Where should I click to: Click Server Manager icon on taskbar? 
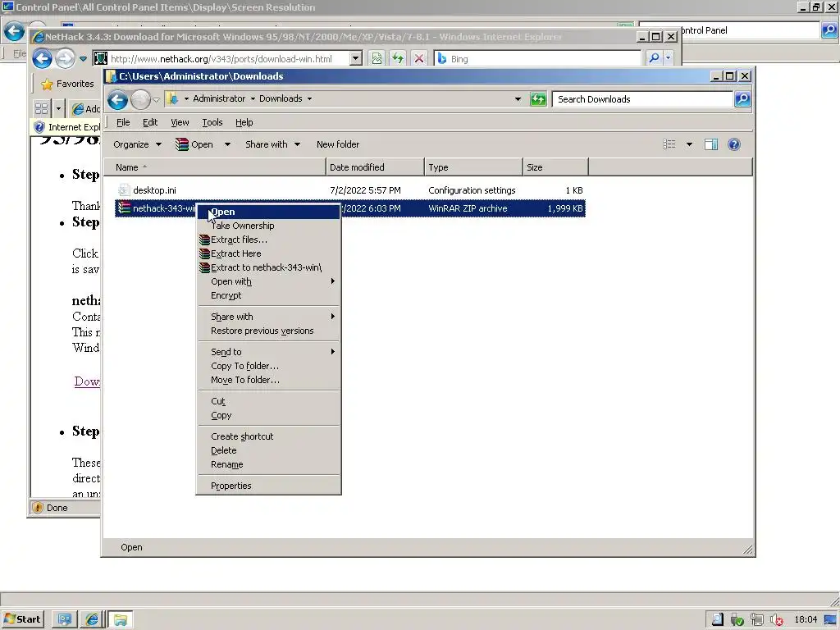pos(64,619)
